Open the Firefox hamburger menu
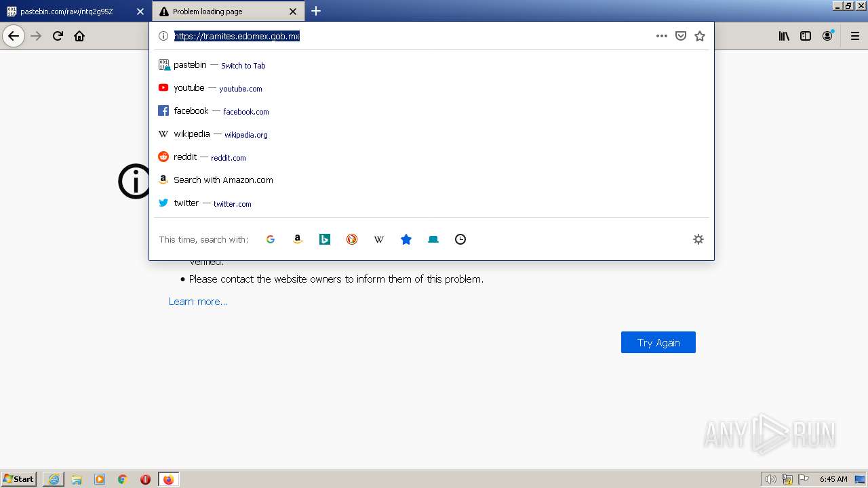Image resolution: width=868 pixels, height=488 pixels. pyautogui.click(x=855, y=36)
